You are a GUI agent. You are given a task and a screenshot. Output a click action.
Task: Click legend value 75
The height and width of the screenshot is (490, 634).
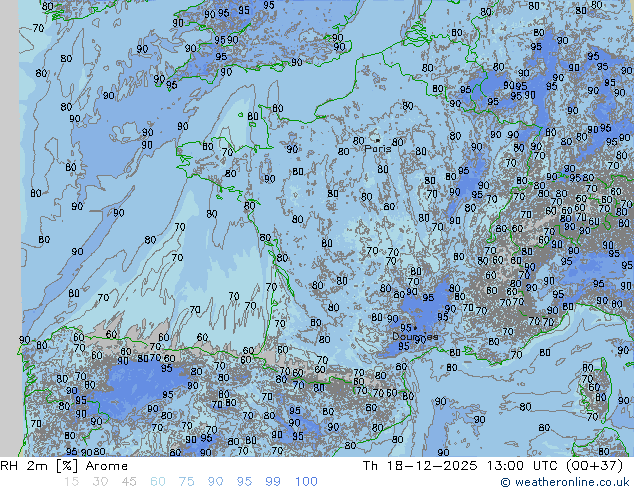click(x=187, y=482)
